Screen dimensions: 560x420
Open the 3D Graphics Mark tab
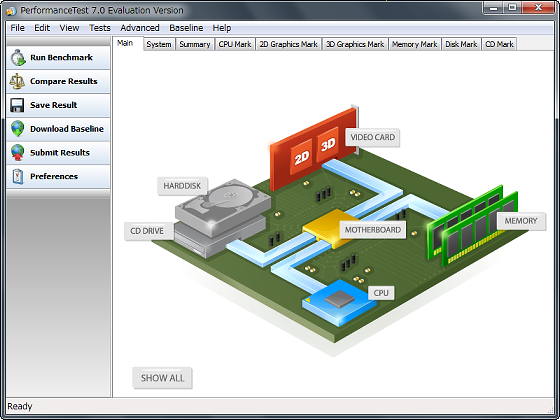click(x=355, y=44)
